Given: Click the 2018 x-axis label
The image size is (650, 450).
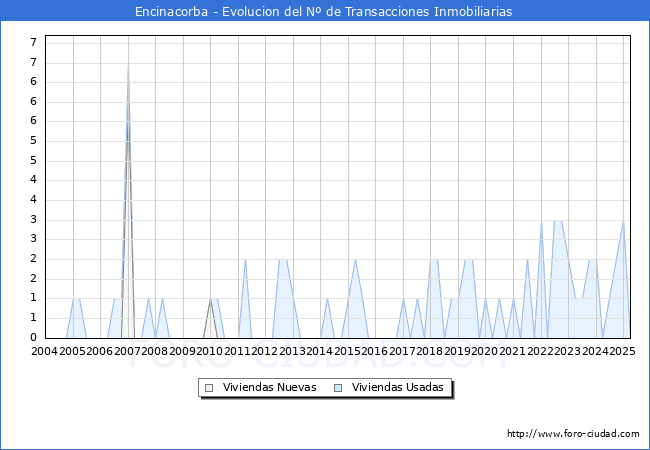Looking at the screenshot, I should click(429, 351).
